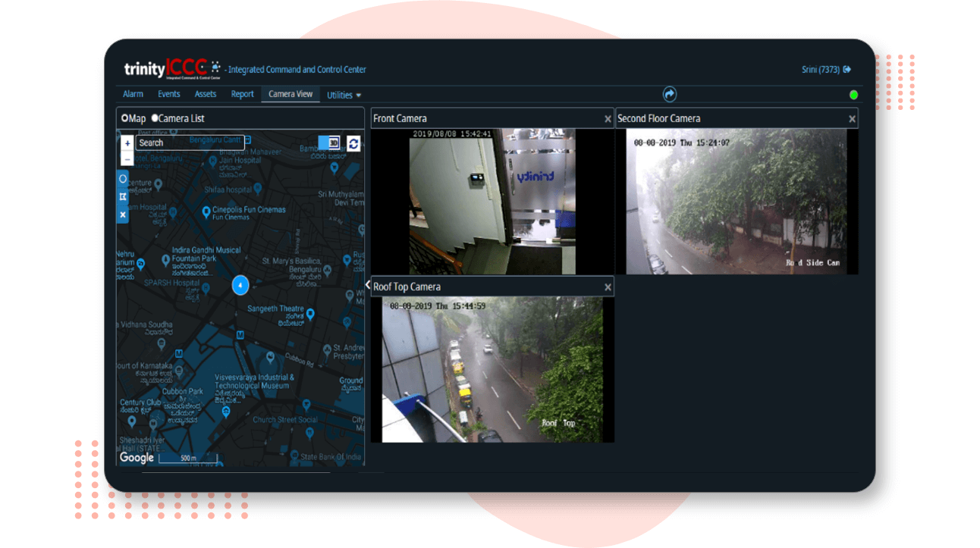
Task: Select the polygon draw tool
Action: pos(123,197)
